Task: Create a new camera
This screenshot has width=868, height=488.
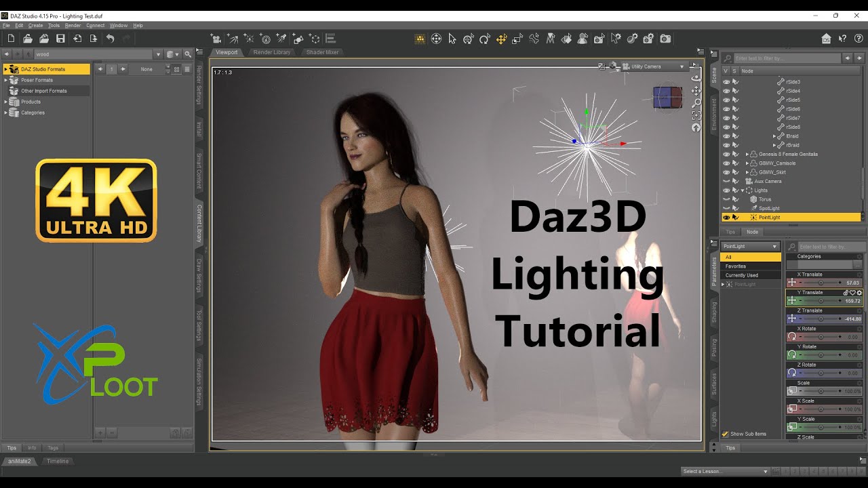Action: [x=216, y=39]
